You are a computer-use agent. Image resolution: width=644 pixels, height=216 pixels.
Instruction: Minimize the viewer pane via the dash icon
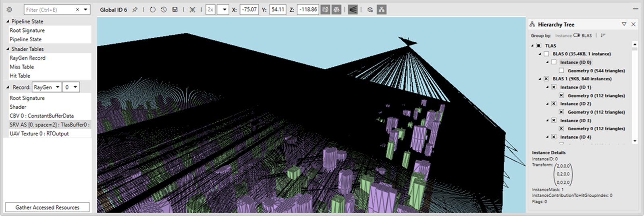coord(636,9)
